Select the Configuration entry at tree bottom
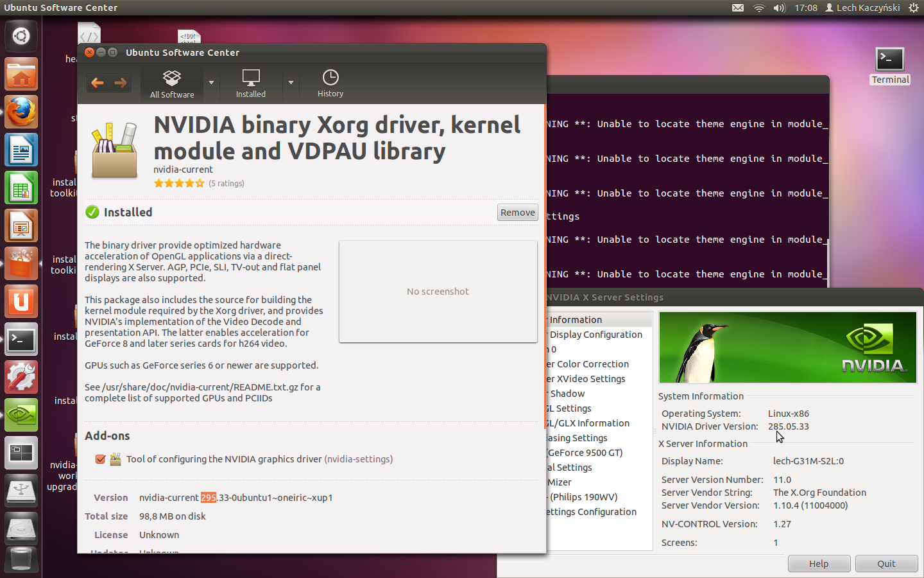 click(x=592, y=512)
